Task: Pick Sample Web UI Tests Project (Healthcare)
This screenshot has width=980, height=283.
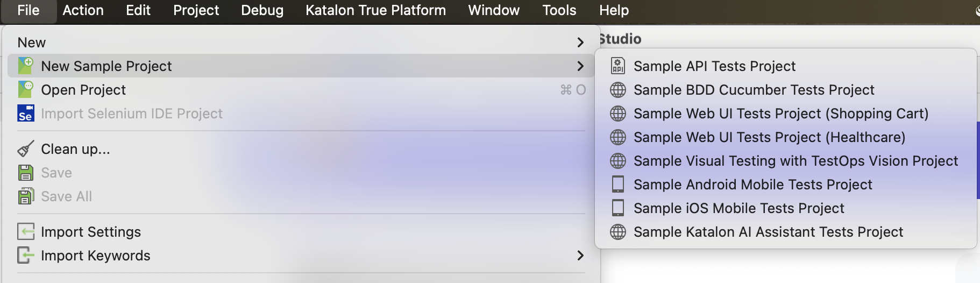Action: pyautogui.click(x=786, y=137)
